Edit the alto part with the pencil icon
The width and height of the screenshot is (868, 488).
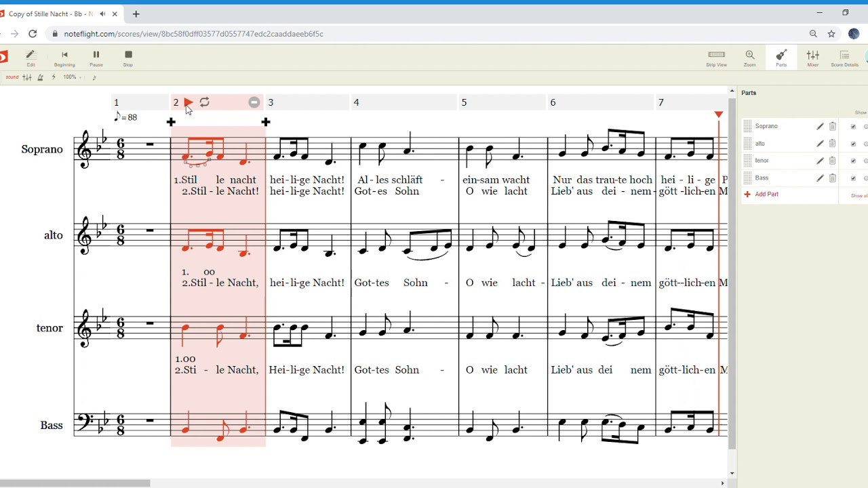[x=820, y=144]
